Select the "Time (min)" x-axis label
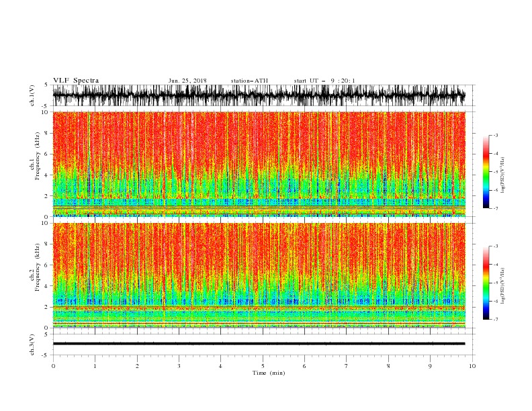532x411 pixels. click(x=269, y=373)
